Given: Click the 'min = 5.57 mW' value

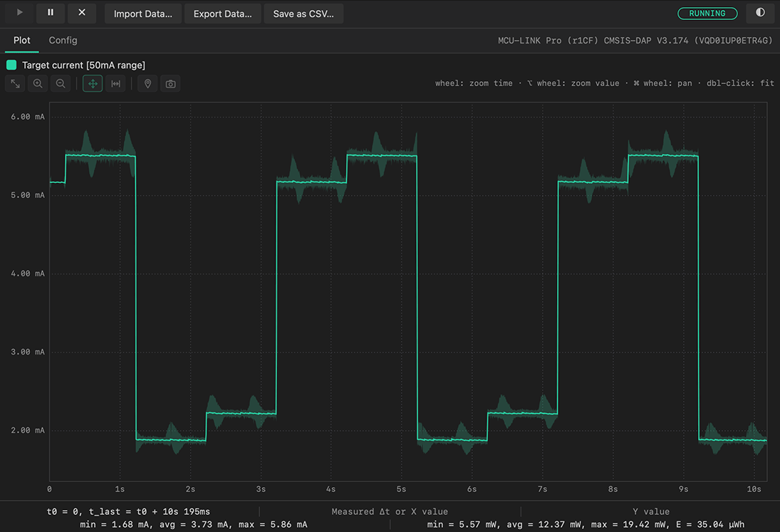Looking at the screenshot, I should (x=462, y=525).
